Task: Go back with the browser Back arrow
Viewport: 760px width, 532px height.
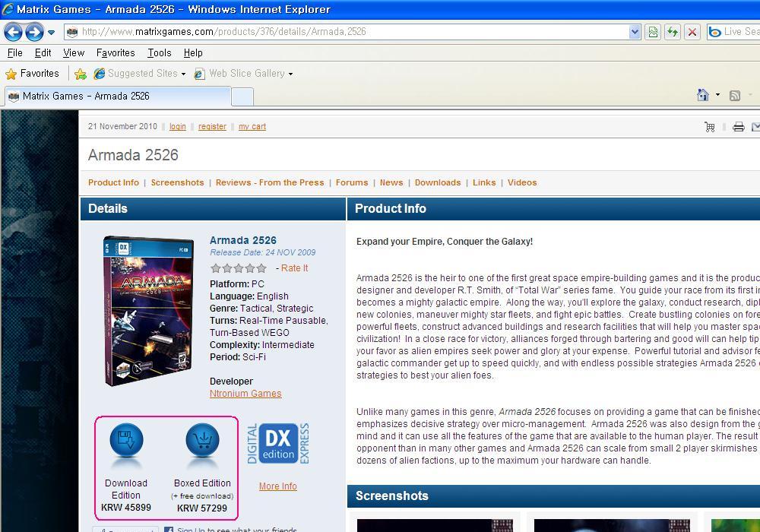Action: click(13, 33)
